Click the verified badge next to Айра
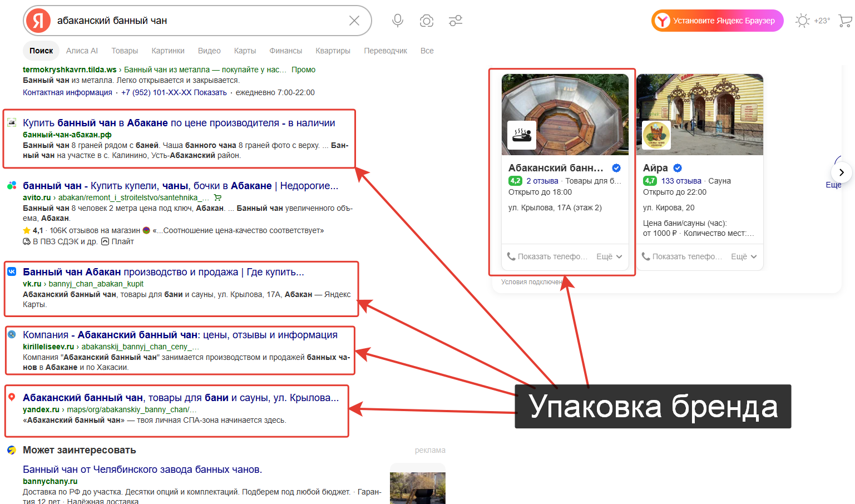 [x=678, y=168]
